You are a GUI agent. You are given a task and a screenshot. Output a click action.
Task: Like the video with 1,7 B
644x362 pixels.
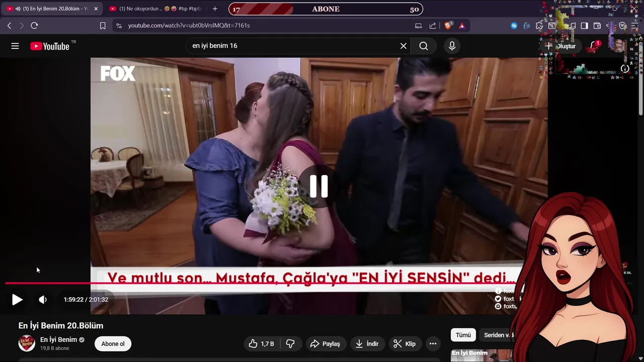(262, 344)
